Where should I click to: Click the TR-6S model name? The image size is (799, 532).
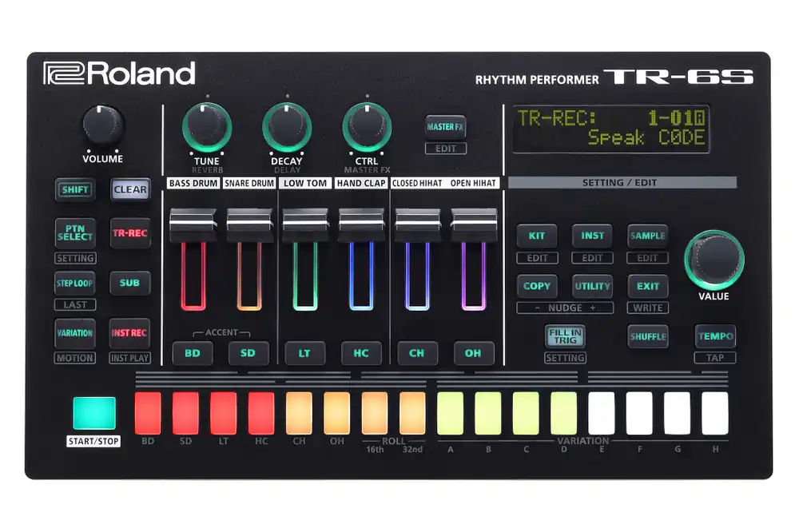tap(678, 77)
